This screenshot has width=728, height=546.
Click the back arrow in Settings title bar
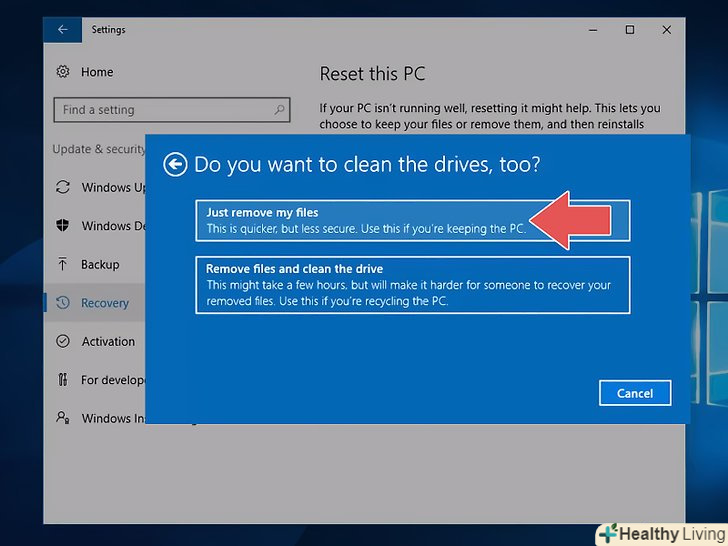point(62,30)
